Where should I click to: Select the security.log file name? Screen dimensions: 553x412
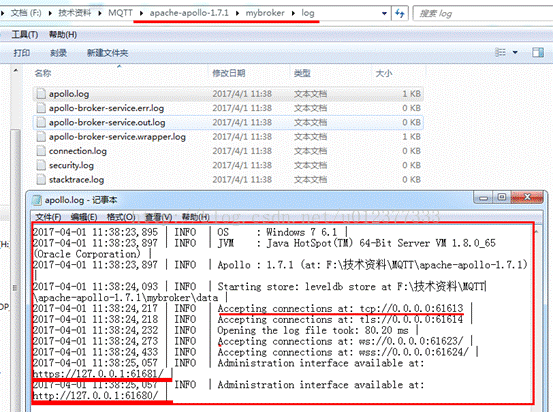[x=71, y=165]
